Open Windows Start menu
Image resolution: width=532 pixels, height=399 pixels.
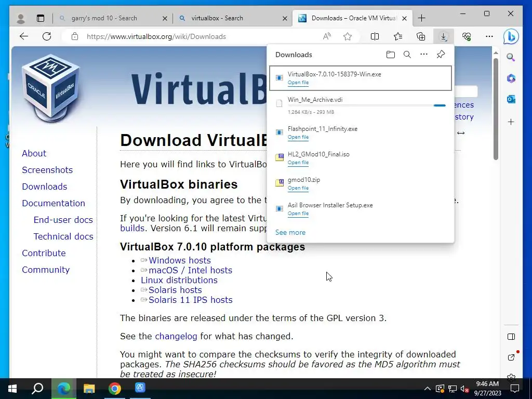click(x=12, y=389)
